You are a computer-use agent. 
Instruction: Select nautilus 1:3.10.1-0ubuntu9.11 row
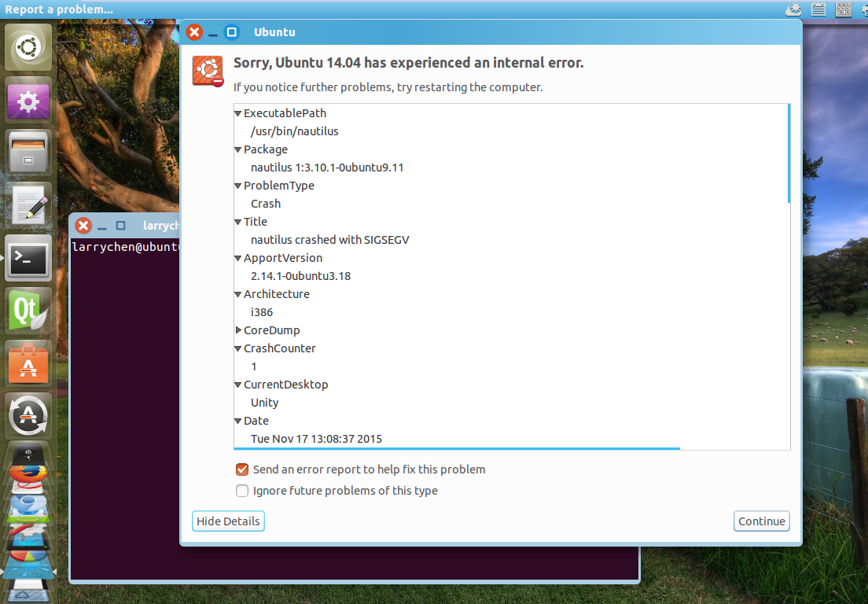point(512,168)
